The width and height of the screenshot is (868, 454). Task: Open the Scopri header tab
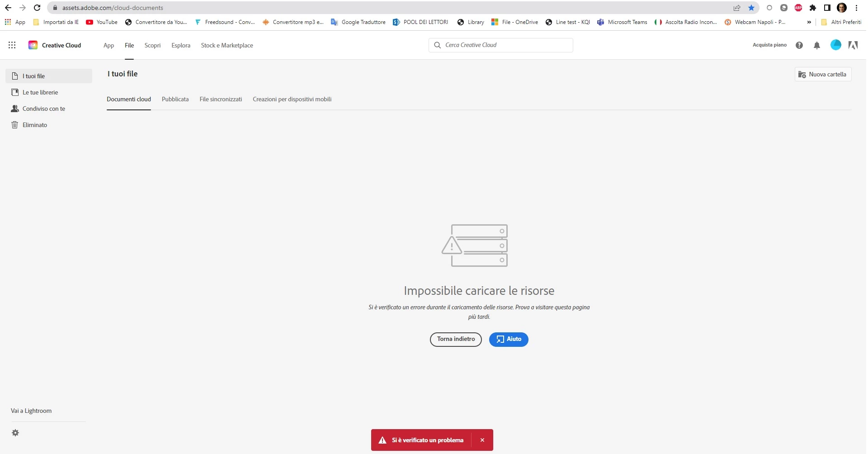click(x=152, y=45)
